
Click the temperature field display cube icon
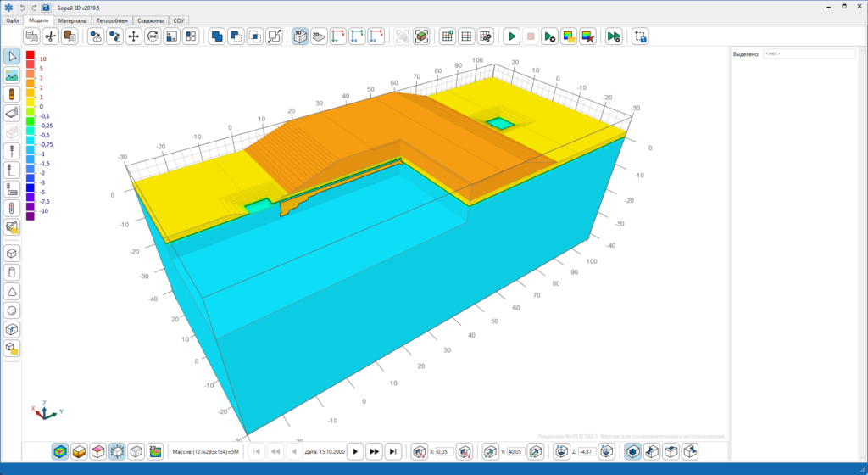tap(60, 452)
